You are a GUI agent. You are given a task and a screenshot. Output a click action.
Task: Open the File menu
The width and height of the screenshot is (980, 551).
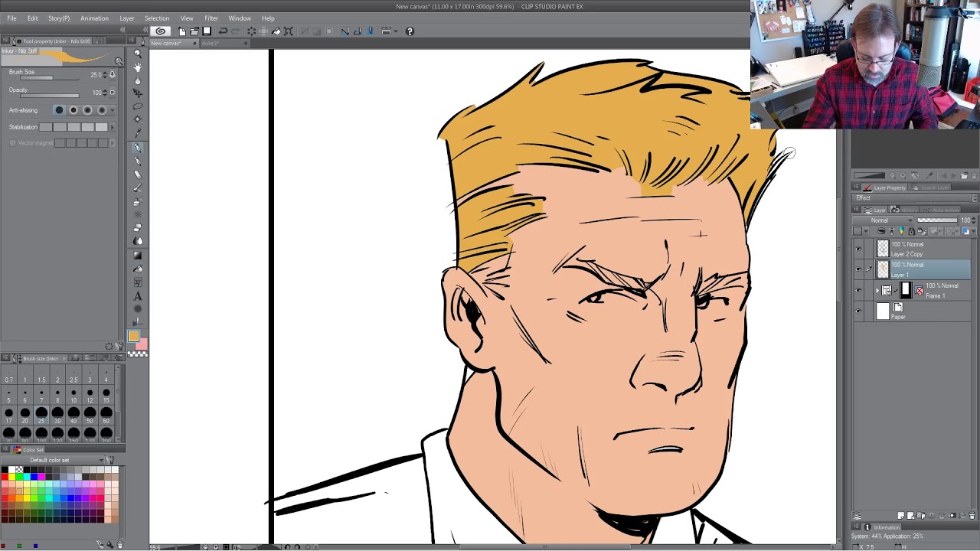coord(12,18)
